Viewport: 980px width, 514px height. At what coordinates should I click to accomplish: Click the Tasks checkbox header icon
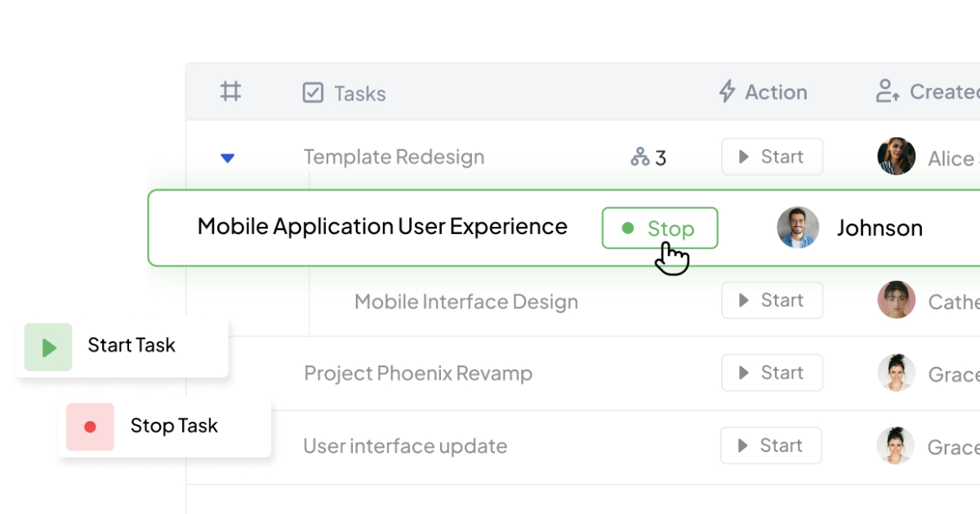click(313, 93)
